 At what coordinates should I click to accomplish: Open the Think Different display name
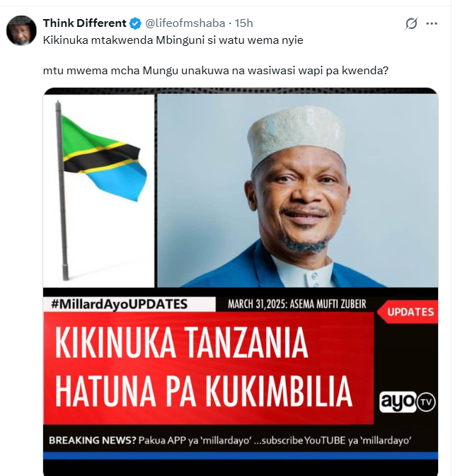84,23
